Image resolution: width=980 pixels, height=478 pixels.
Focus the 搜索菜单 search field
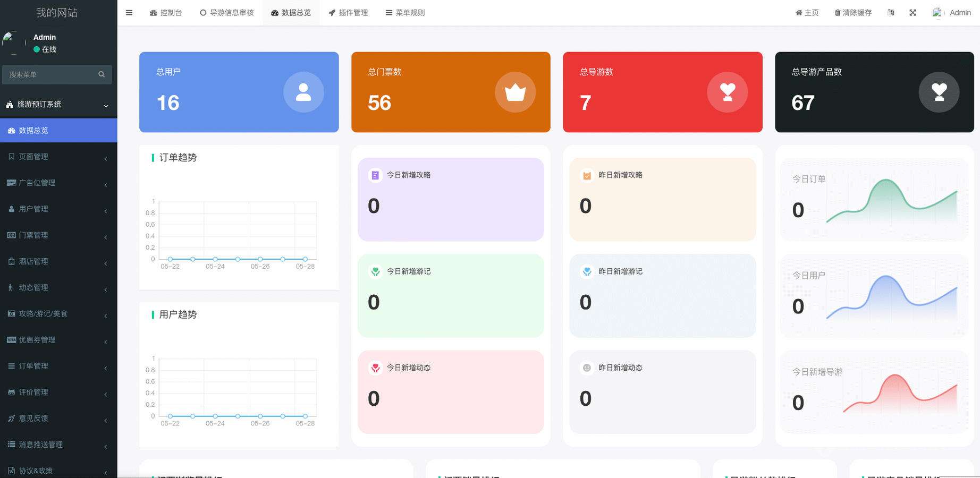(x=50, y=74)
